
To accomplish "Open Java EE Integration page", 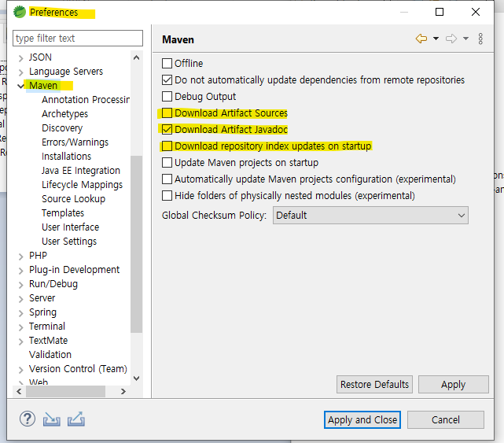I will 81,171.
